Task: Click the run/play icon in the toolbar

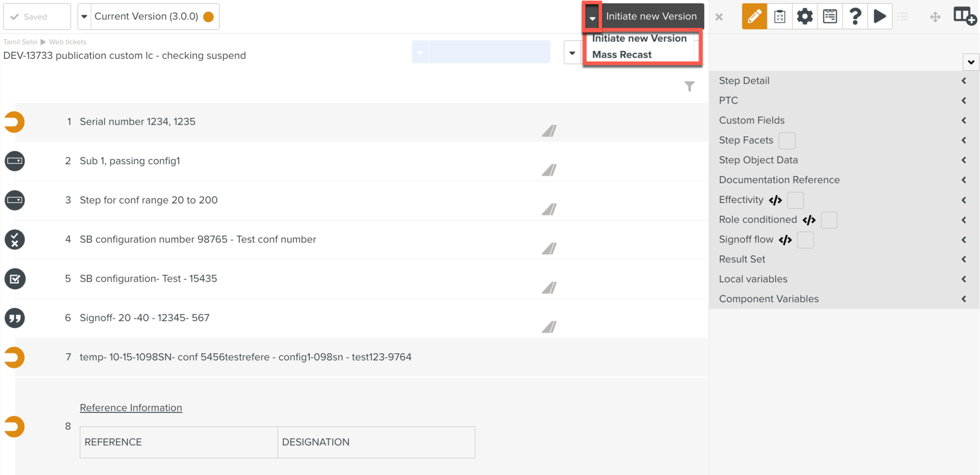Action: [881, 16]
